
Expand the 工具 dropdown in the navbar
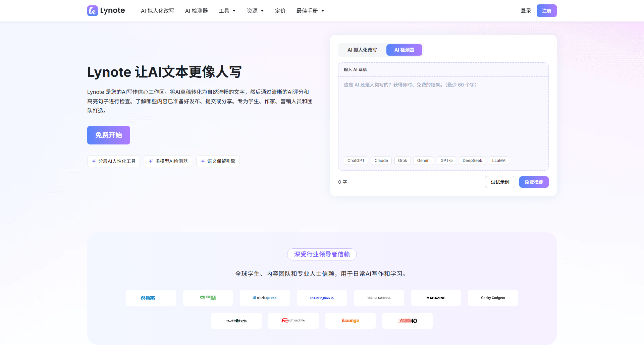tap(227, 11)
